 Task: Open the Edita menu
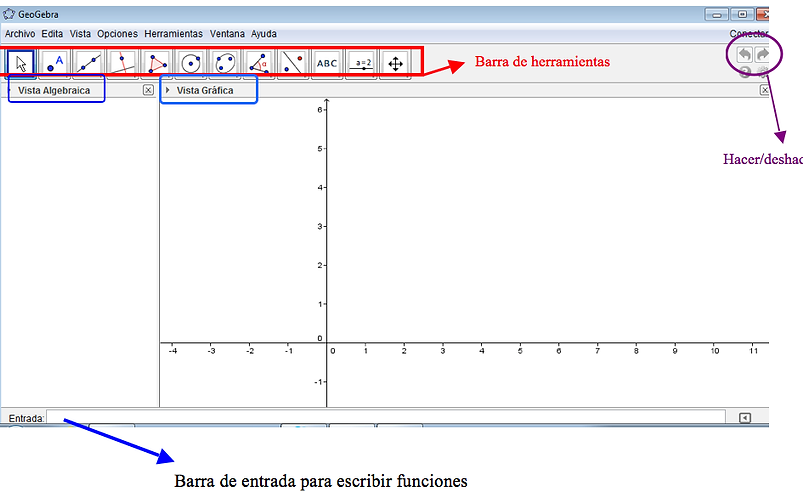(52, 34)
